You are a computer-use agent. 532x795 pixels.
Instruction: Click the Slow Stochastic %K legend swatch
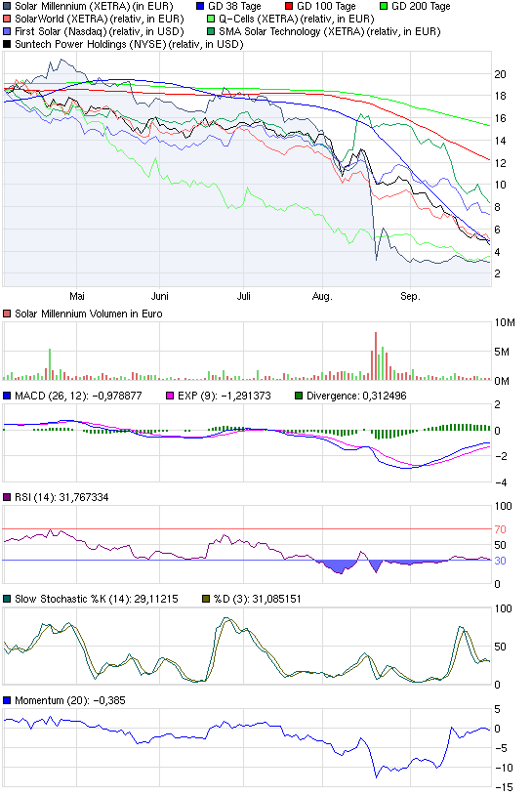tap(7, 599)
